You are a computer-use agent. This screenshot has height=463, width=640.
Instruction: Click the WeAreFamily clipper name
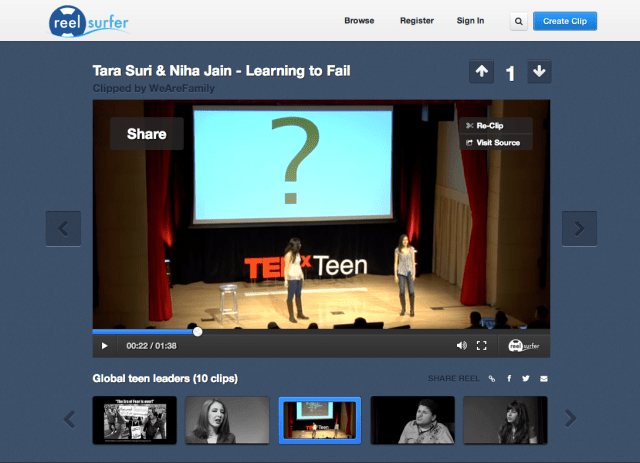[x=182, y=88]
